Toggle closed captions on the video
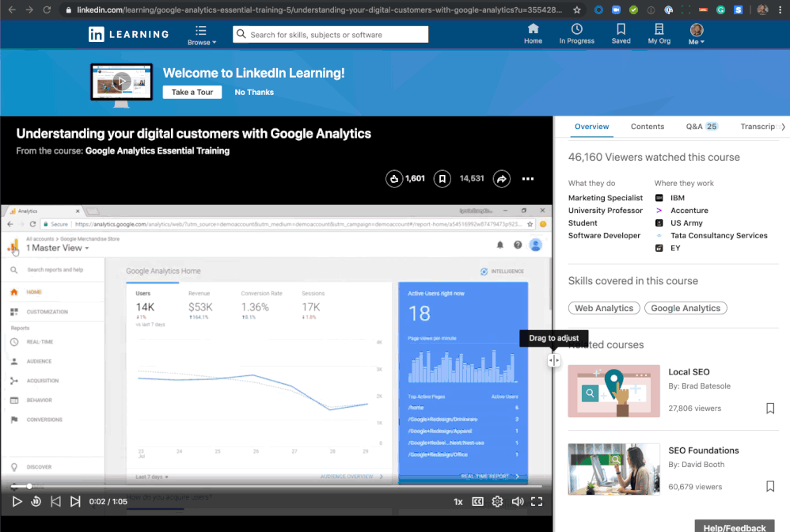 pos(477,501)
